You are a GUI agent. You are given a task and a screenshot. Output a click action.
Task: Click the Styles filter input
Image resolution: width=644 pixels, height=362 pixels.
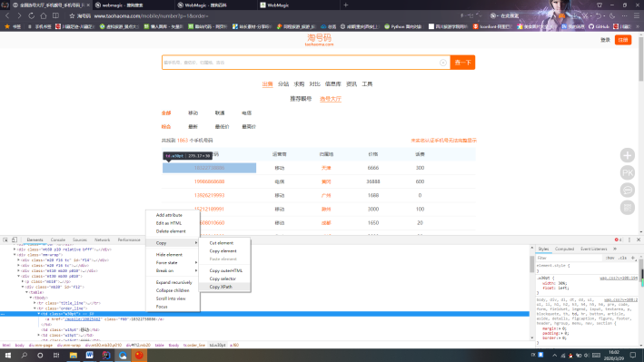[x=569, y=258]
